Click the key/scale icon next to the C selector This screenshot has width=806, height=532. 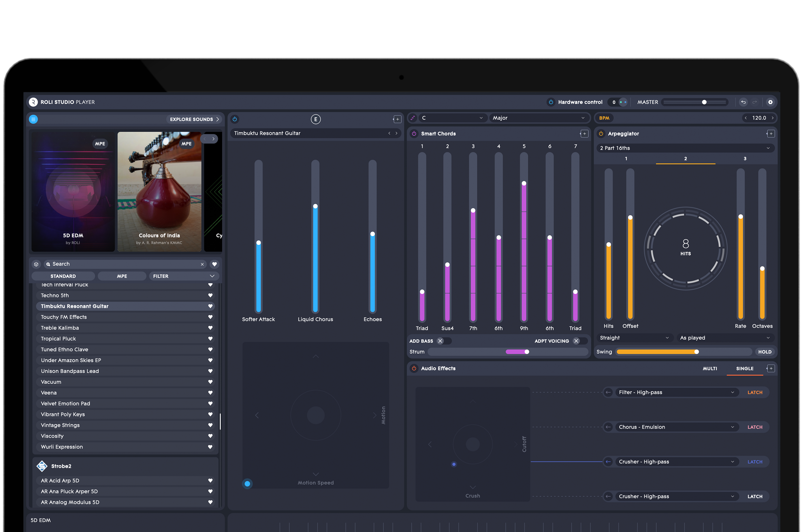413,118
